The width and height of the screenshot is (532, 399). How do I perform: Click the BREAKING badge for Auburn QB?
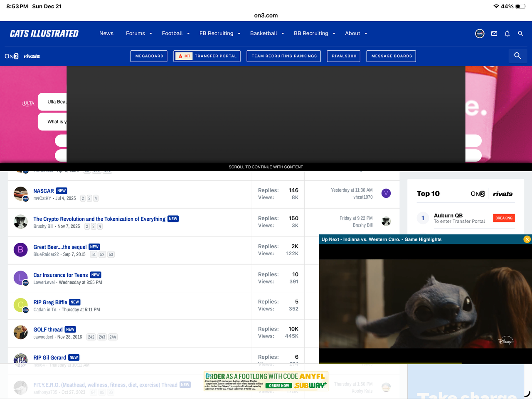[x=504, y=218]
